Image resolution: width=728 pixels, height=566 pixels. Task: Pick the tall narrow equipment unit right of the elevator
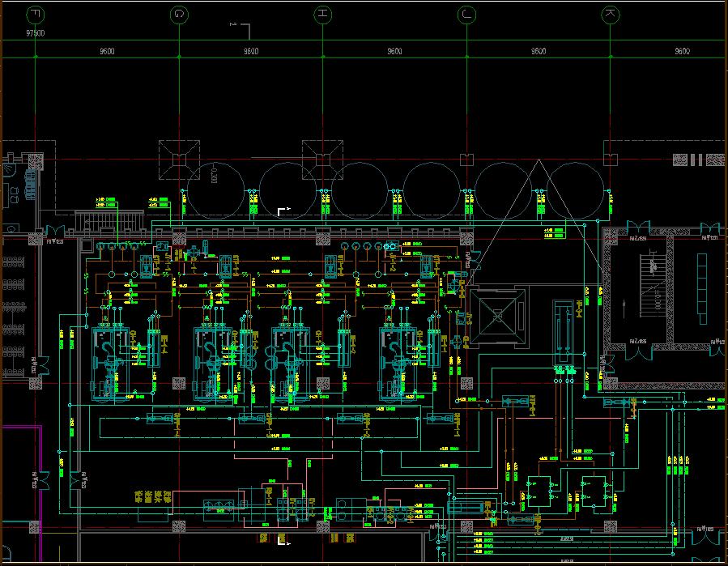pyautogui.click(x=563, y=334)
